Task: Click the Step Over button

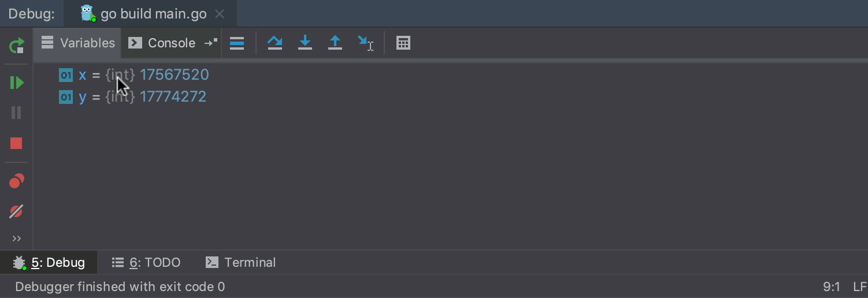Action: pos(275,43)
